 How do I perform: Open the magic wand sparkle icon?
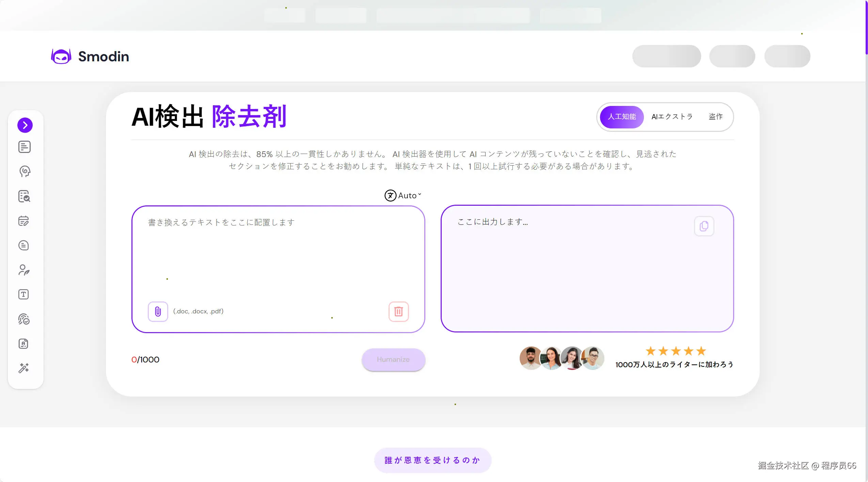point(23,368)
